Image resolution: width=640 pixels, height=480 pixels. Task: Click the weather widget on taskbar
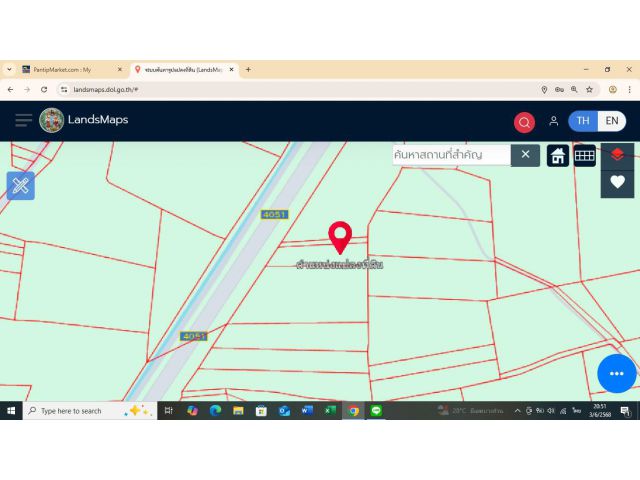[470, 411]
